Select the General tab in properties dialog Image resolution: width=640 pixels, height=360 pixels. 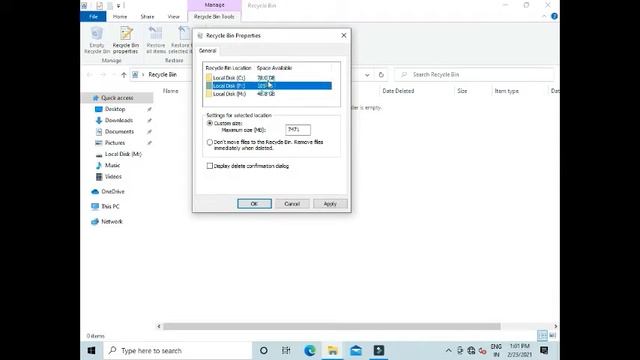click(207, 51)
